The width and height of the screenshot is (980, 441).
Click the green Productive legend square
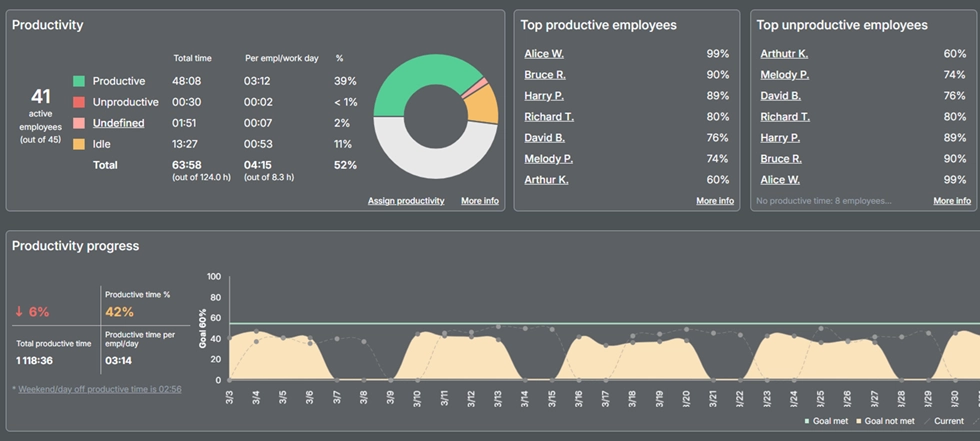[79, 81]
